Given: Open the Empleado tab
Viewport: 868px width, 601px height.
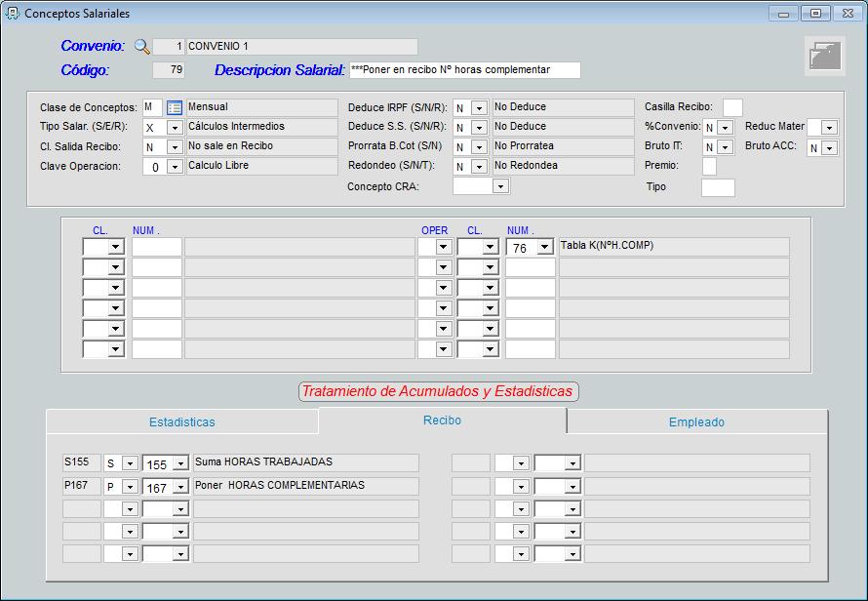Looking at the screenshot, I should pos(696,422).
